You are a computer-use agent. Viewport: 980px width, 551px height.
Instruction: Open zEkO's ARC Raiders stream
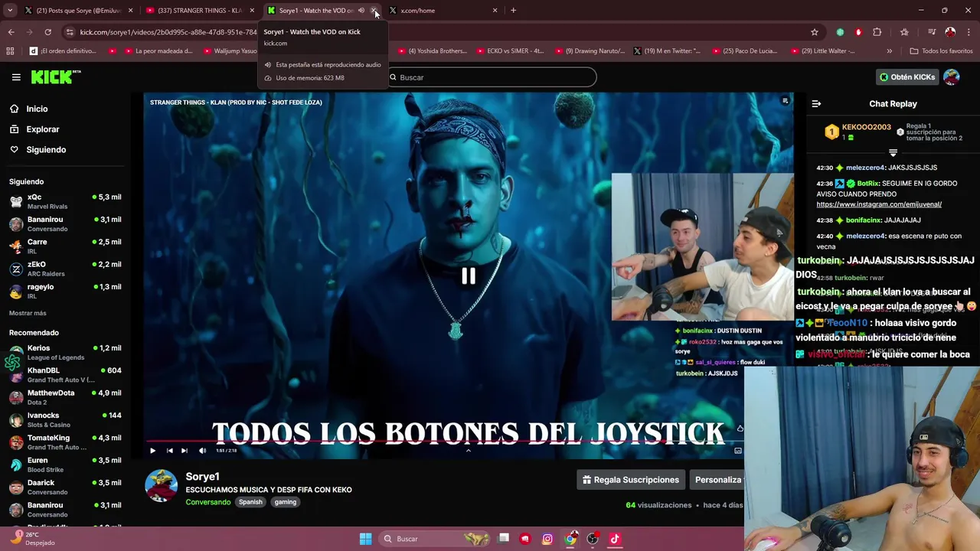pos(65,269)
